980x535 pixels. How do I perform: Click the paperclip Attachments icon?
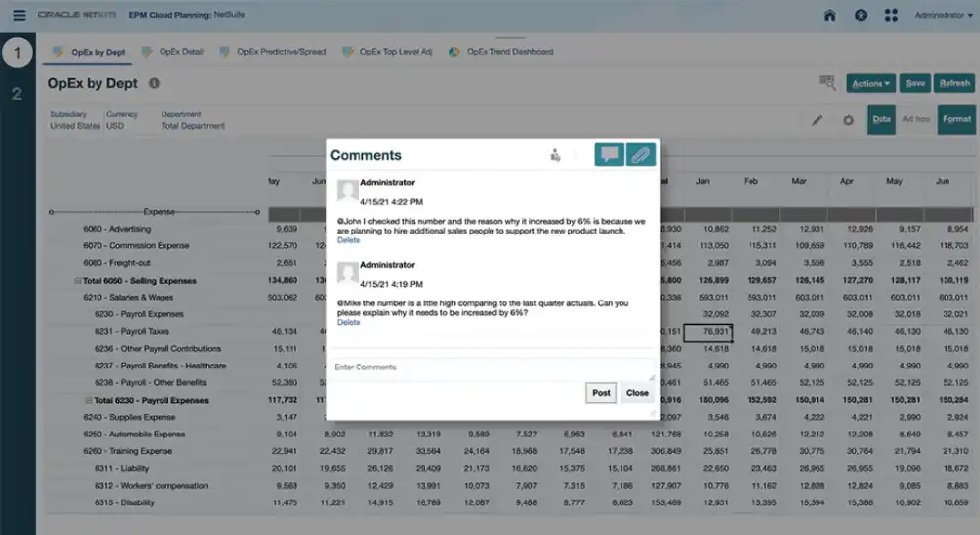[640, 155]
